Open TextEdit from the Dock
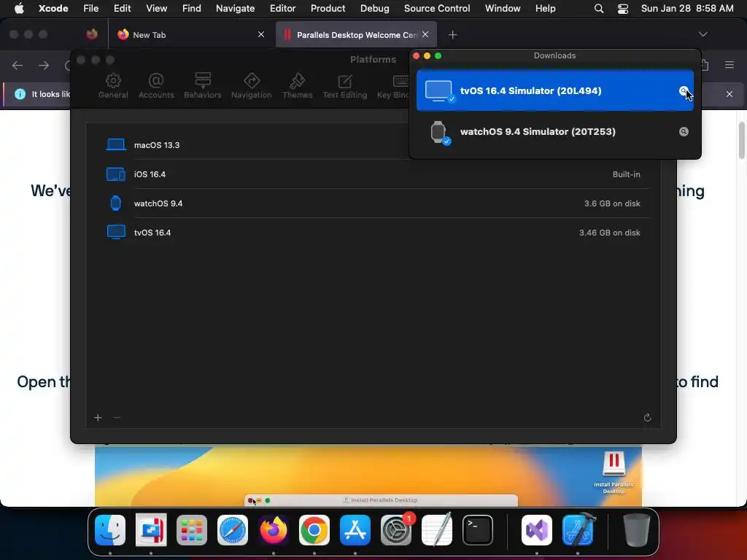The width and height of the screenshot is (747, 560). [x=437, y=530]
